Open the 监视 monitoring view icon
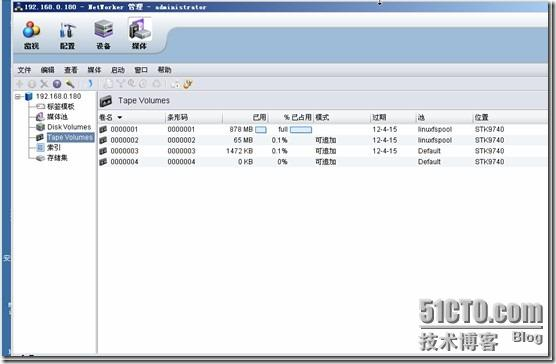This screenshot has height=364, width=556. 32,35
